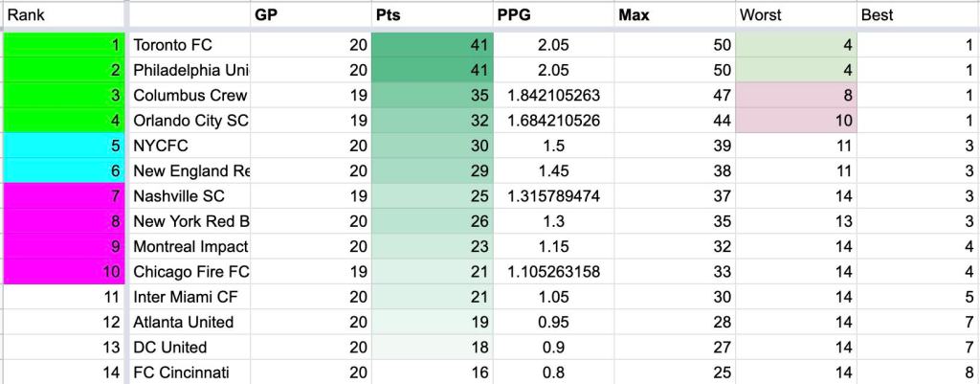Image resolution: width=980 pixels, height=384 pixels.
Task: Select the cyan rank 5 cell
Action: [62, 146]
